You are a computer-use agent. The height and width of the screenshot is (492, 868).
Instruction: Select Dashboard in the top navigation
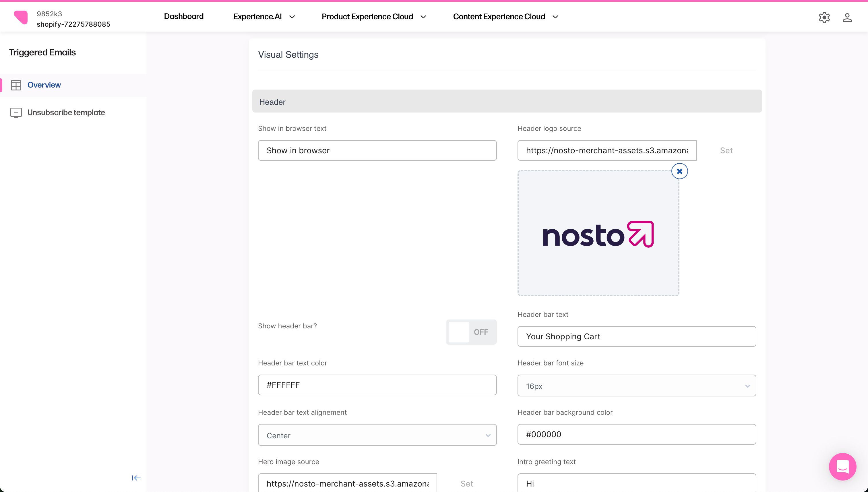[x=183, y=16]
